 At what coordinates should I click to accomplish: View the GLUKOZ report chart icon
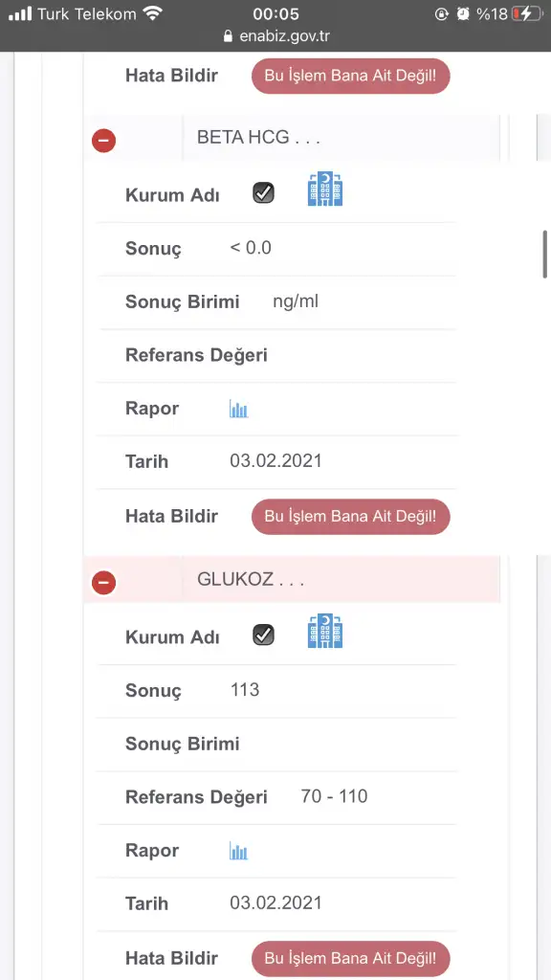[x=238, y=851]
